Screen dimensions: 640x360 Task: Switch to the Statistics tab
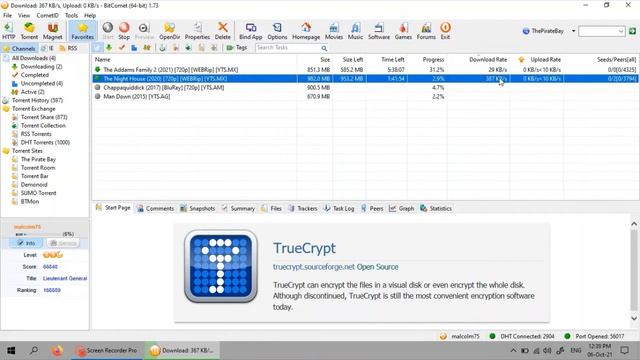pyautogui.click(x=436, y=209)
